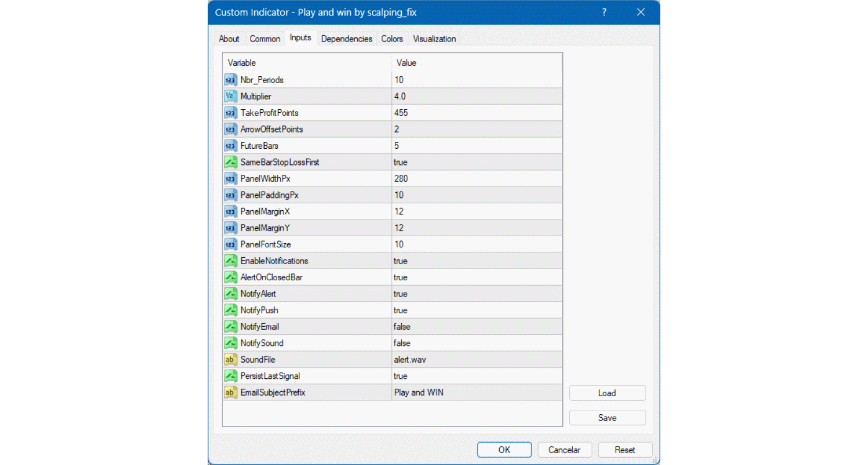Edit the PanelWidthPx value field
The image size is (868, 465).
coord(476,179)
